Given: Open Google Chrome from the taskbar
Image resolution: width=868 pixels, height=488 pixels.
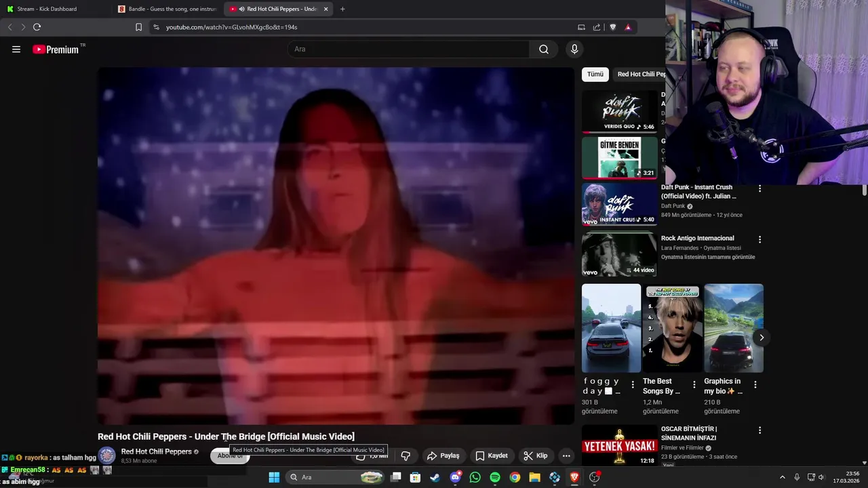Looking at the screenshot, I should pyautogui.click(x=515, y=477).
